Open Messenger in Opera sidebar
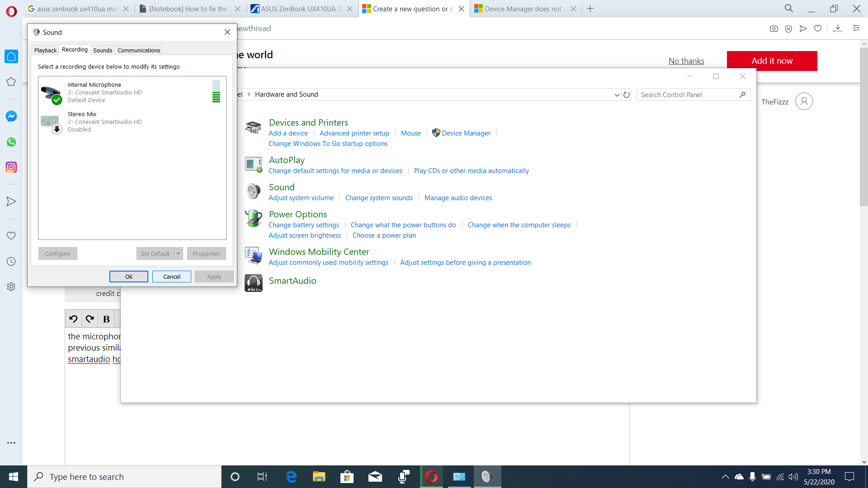This screenshot has width=868, height=488. click(x=11, y=116)
